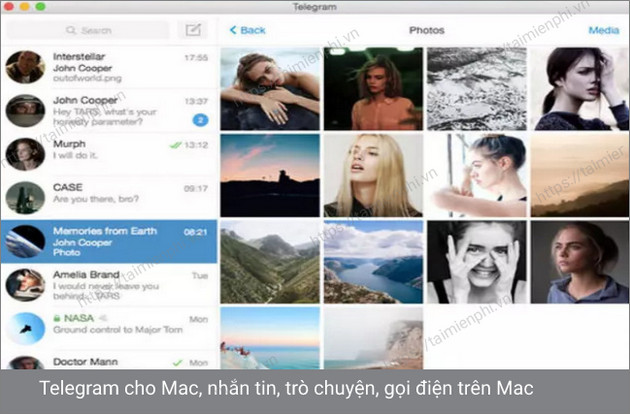
Task: Open photo of dark-haired woman covering face
Action: coord(580,89)
